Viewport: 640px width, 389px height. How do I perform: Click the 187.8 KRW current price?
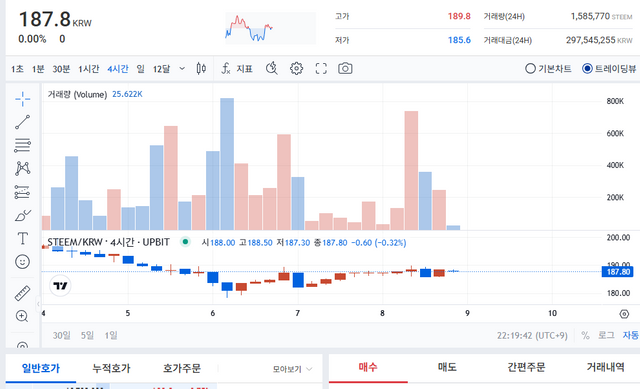point(55,20)
